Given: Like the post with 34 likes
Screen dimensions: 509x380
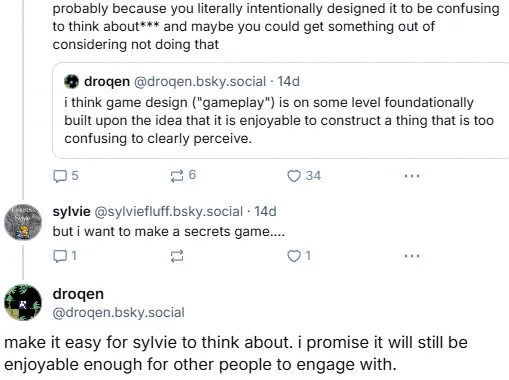Looking at the screenshot, I should coord(304,176).
